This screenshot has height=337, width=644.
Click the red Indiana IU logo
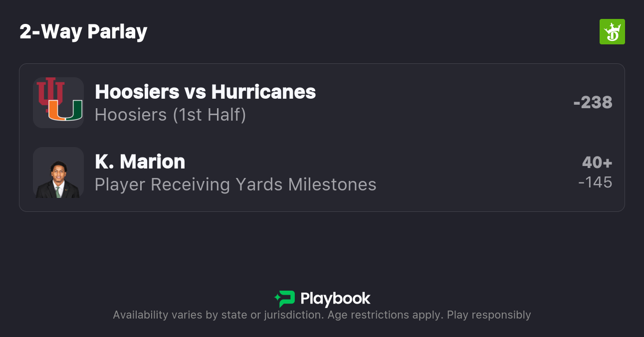coord(50,94)
